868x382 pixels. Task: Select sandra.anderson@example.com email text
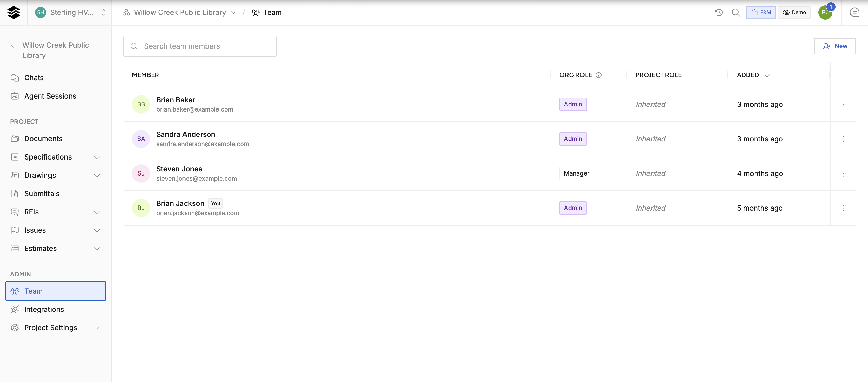click(203, 144)
